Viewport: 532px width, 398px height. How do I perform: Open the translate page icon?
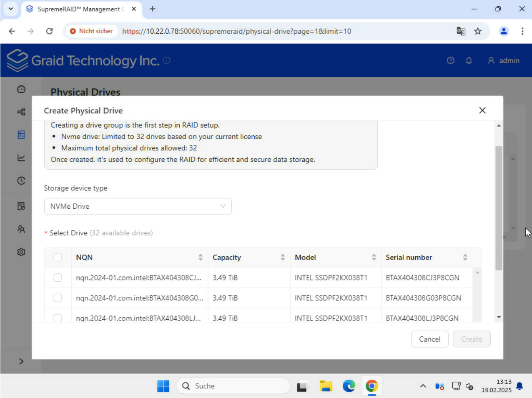(461, 31)
